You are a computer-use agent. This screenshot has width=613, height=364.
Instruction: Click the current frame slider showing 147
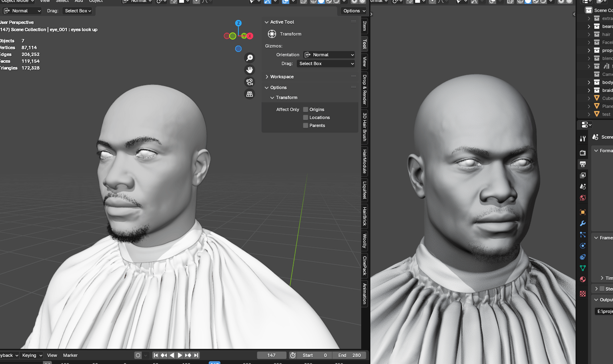click(272, 355)
